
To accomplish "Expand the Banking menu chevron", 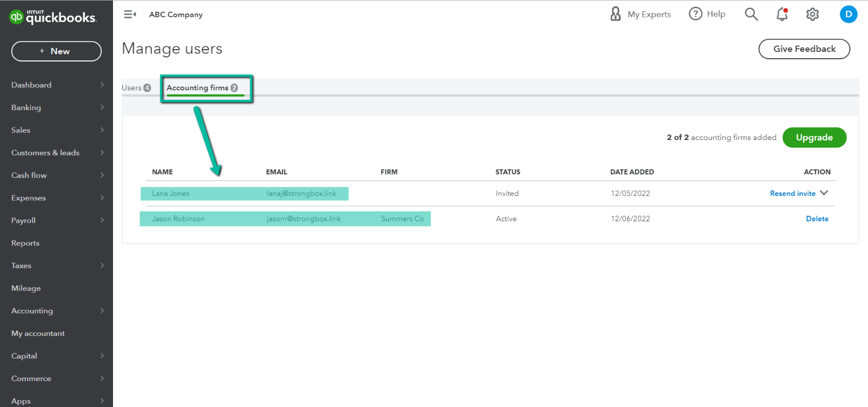I will 102,107.
